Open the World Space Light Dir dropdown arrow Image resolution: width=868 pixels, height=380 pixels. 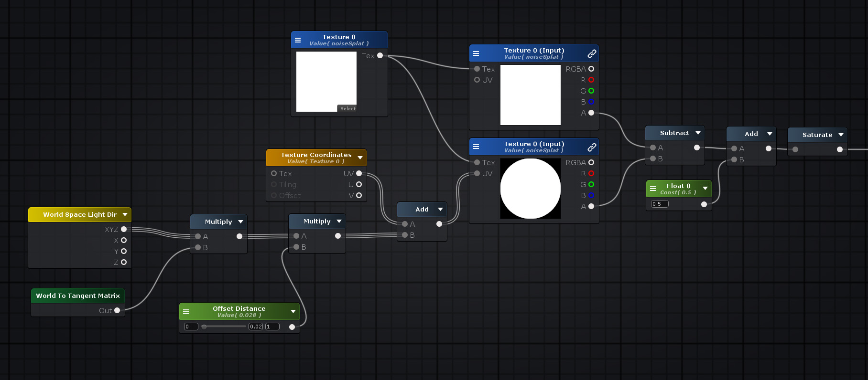pos(125,215)
